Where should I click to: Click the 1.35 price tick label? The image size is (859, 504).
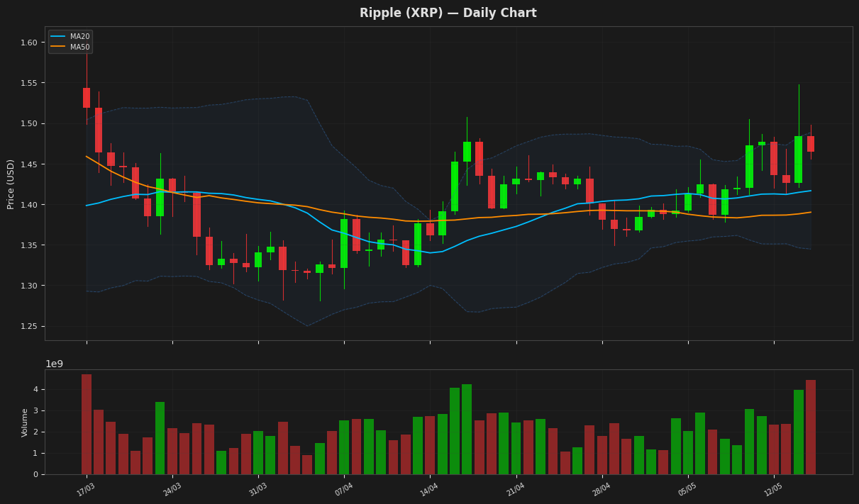pyautogui.click(x=28, y=245)
